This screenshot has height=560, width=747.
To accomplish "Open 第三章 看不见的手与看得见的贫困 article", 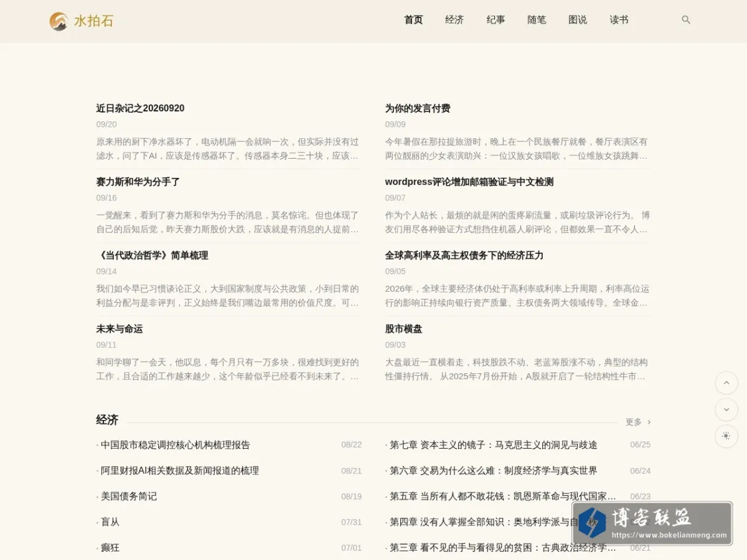I will [503, 548].
